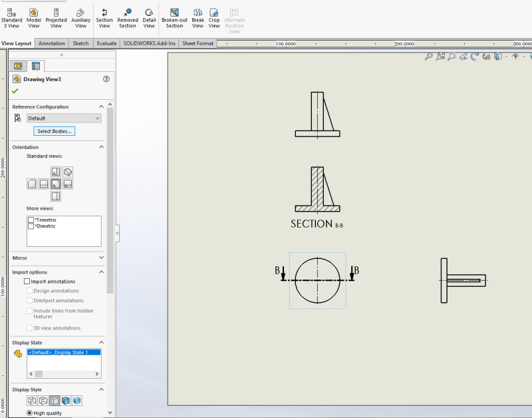Select the hatched section view drawing
Screen dimensions: 532x418
(318, 190)
